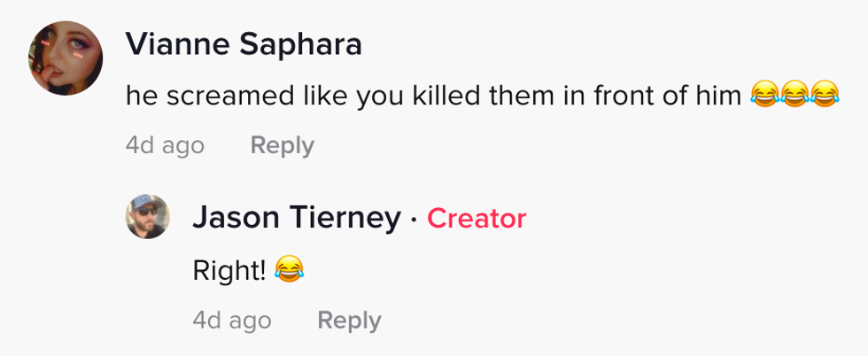Click the "Right!" reply text

point(229,270)
